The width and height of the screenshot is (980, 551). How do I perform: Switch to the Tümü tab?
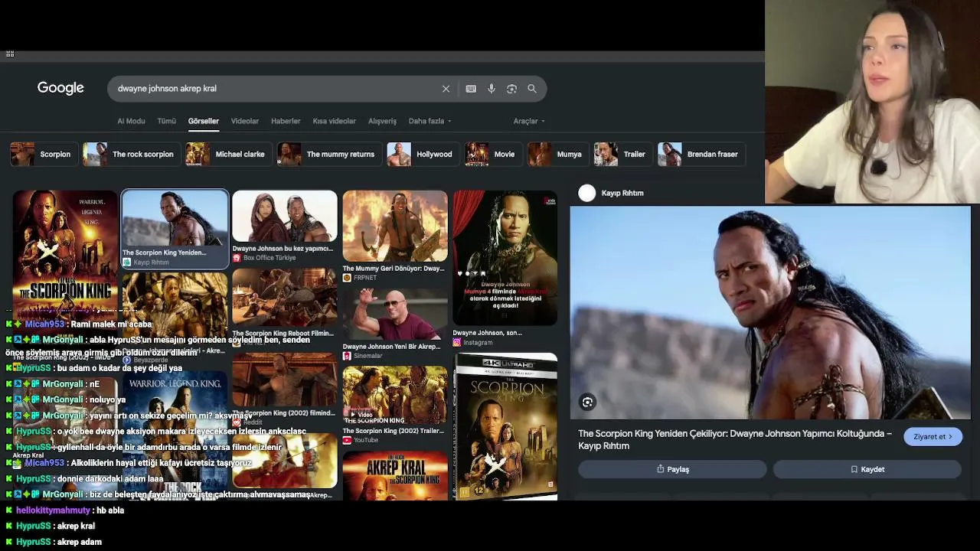[x=166, y=121]
